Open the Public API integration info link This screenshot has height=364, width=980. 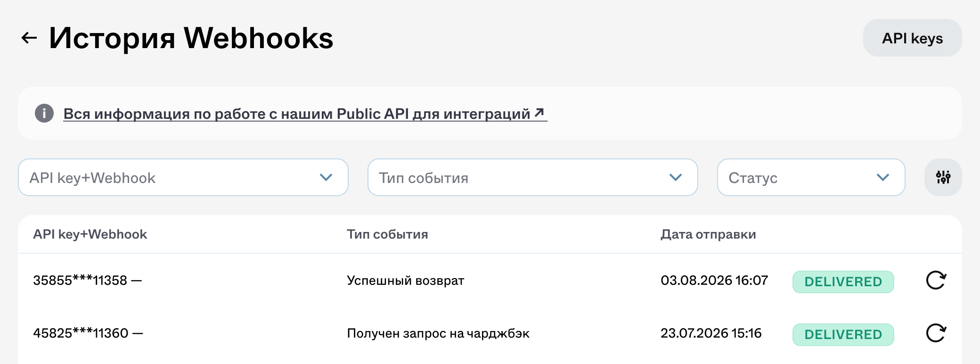(x=305, y=114)
